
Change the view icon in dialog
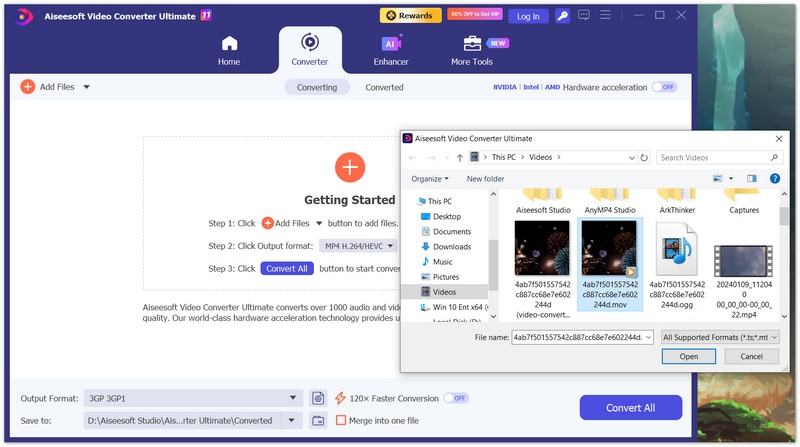(x=717, y=179)
